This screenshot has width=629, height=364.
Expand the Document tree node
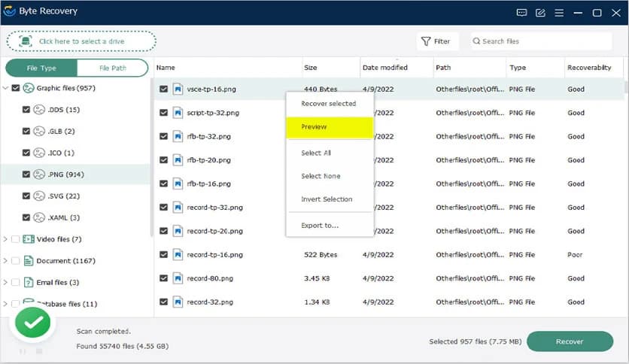pos(5,261)
